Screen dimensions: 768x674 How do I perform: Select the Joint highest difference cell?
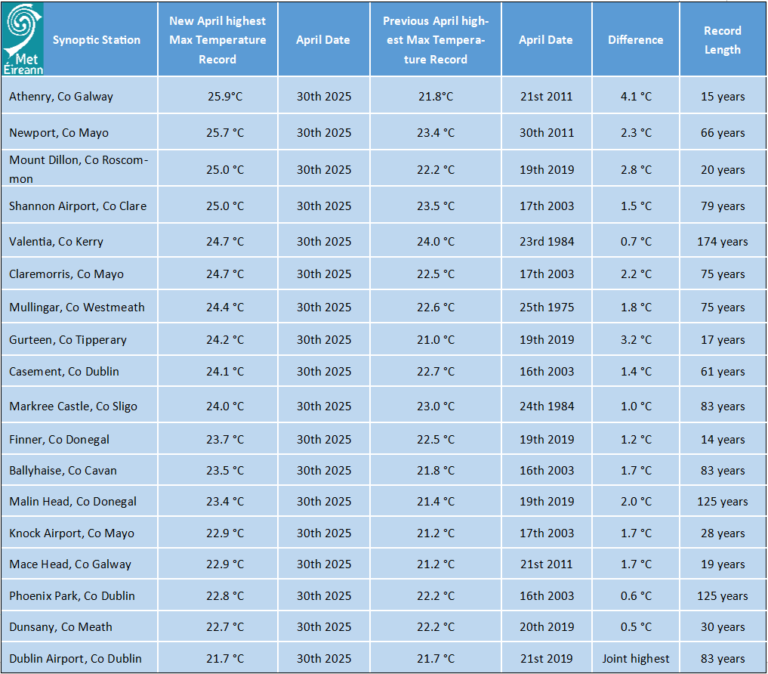(x=635, y=658)
